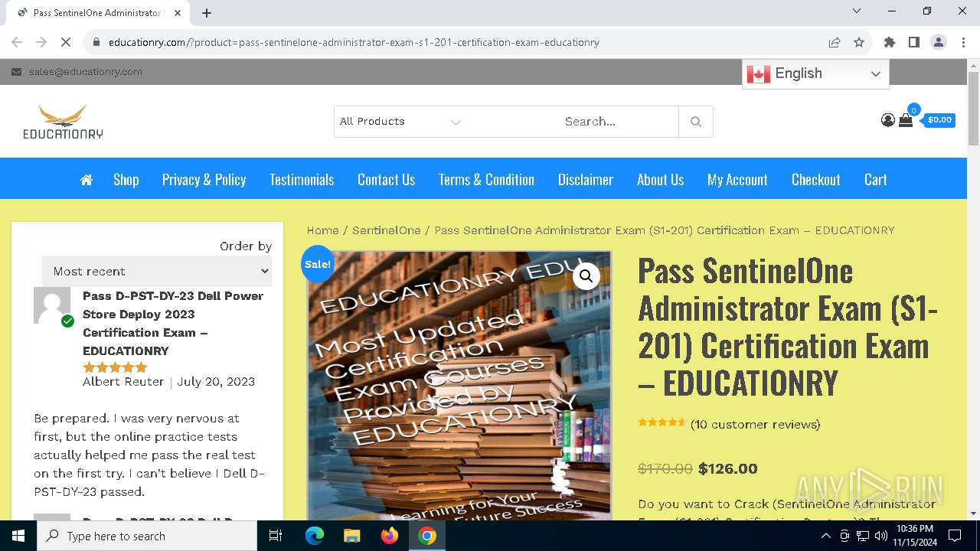Open the Cart menu item

pyautogui.click(x=876, y=180)
